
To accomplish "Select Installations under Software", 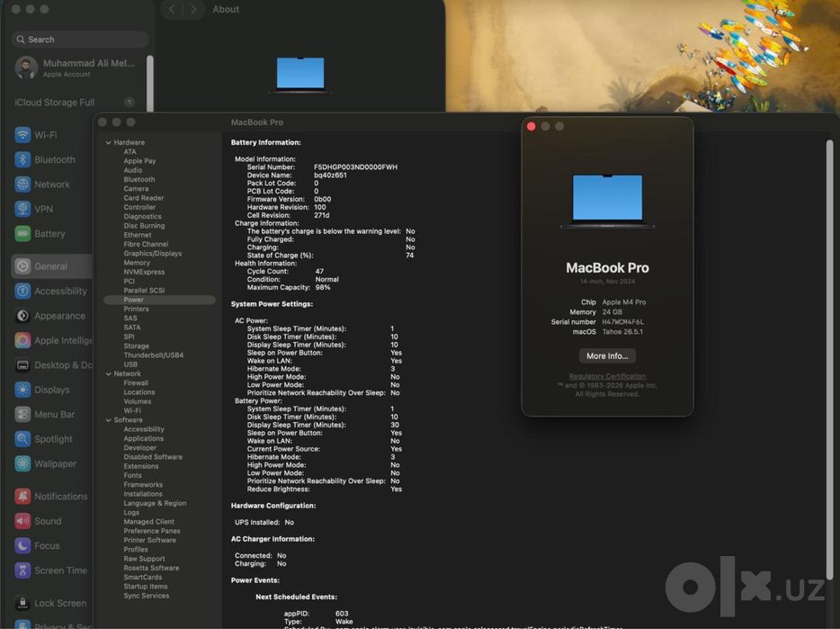I will pyautogui.click(x=143, y=494).
